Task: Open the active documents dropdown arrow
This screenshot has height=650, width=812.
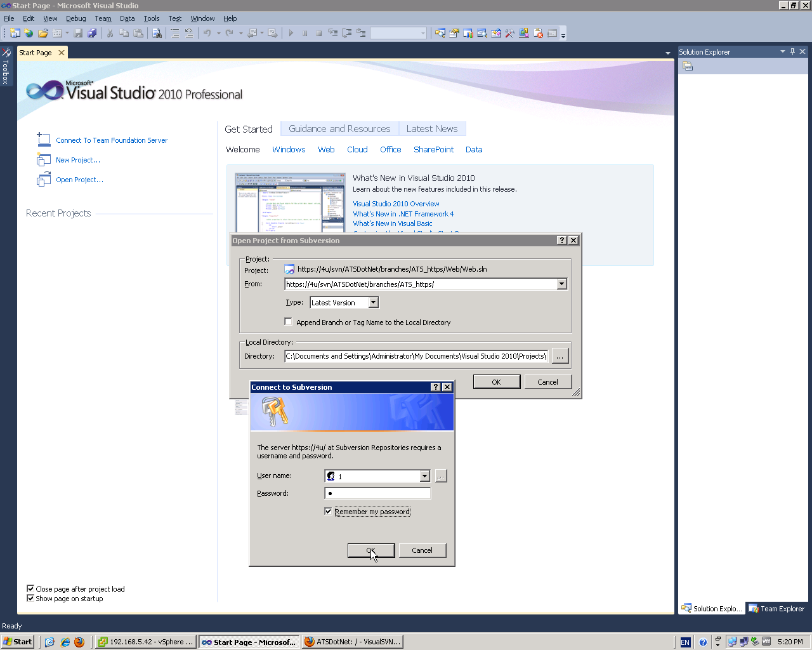Action: coord(667,53)
